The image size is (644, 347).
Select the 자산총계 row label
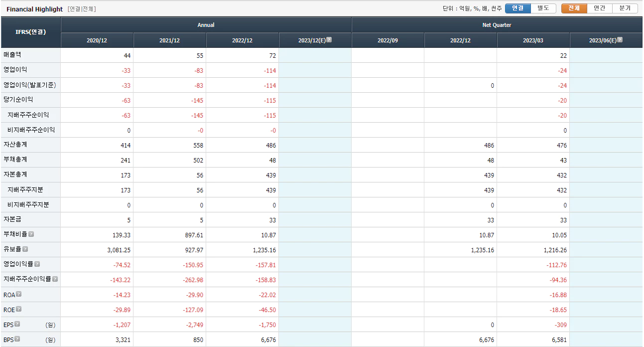(x=15, y=145)
